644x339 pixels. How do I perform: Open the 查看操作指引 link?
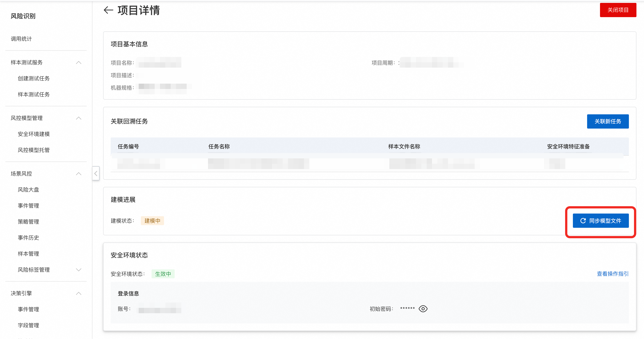tap(612, 274)
